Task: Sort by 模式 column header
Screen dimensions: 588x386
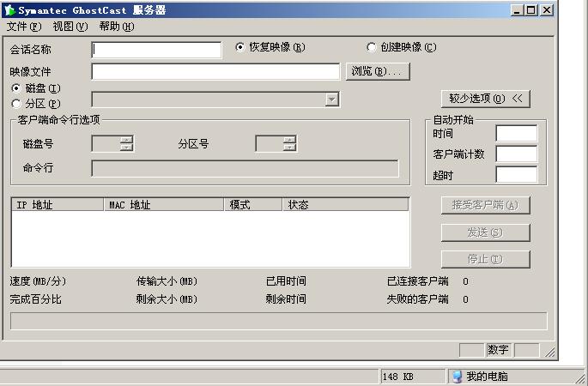Action: [253, 205]
